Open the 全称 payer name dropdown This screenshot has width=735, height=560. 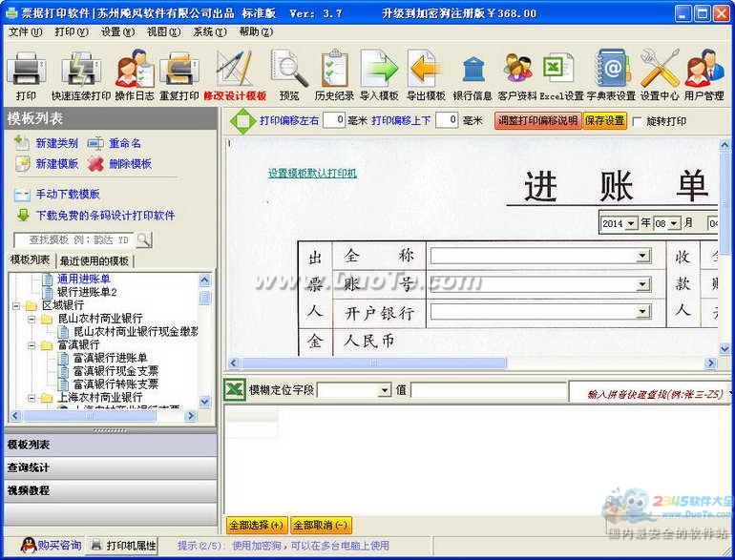643,256
